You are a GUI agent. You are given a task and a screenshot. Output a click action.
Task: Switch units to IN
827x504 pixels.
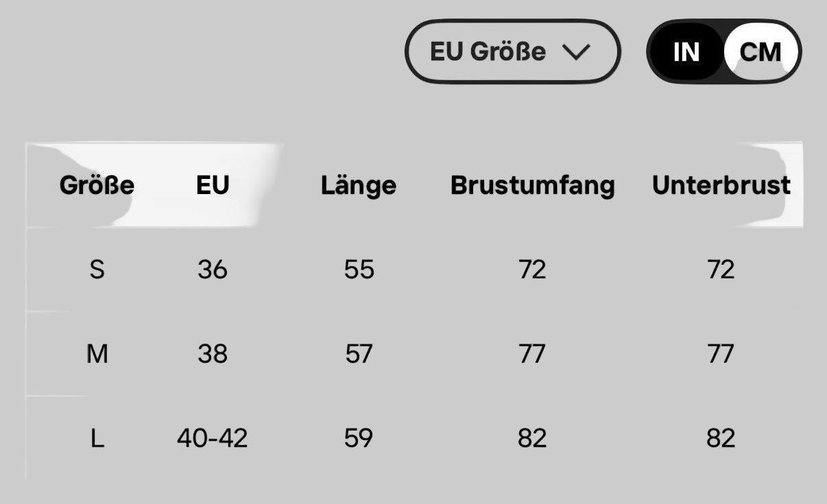tap(686, 51)
